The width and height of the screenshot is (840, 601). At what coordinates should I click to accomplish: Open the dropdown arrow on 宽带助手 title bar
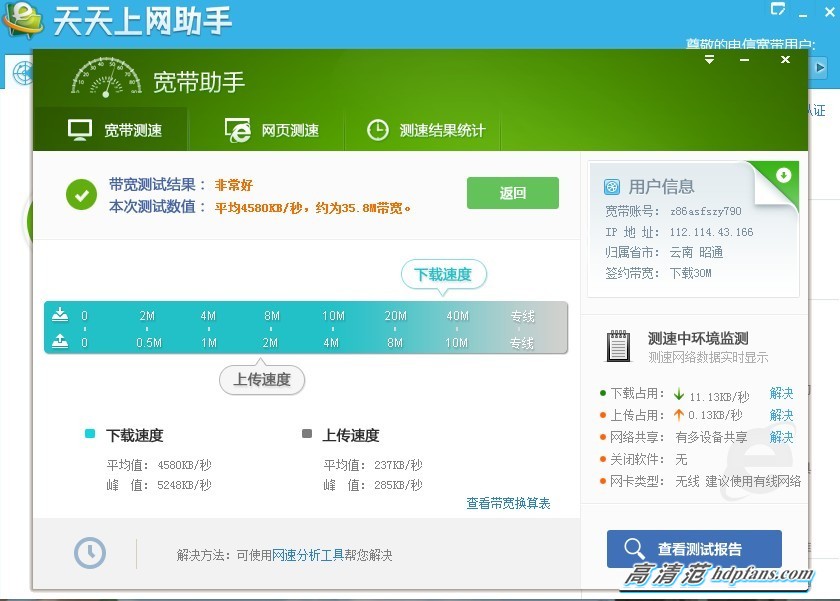coord(709,60)
